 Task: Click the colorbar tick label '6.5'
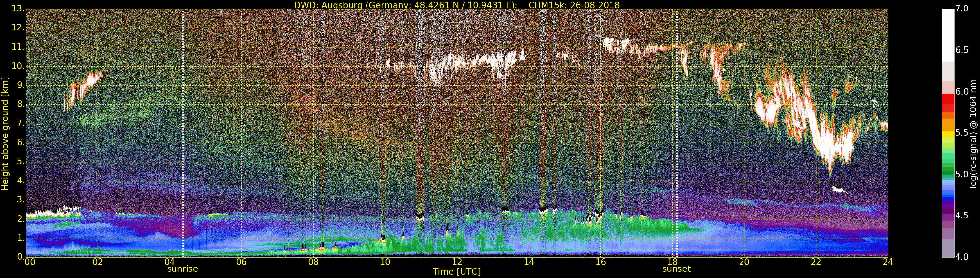click(962, 50)
